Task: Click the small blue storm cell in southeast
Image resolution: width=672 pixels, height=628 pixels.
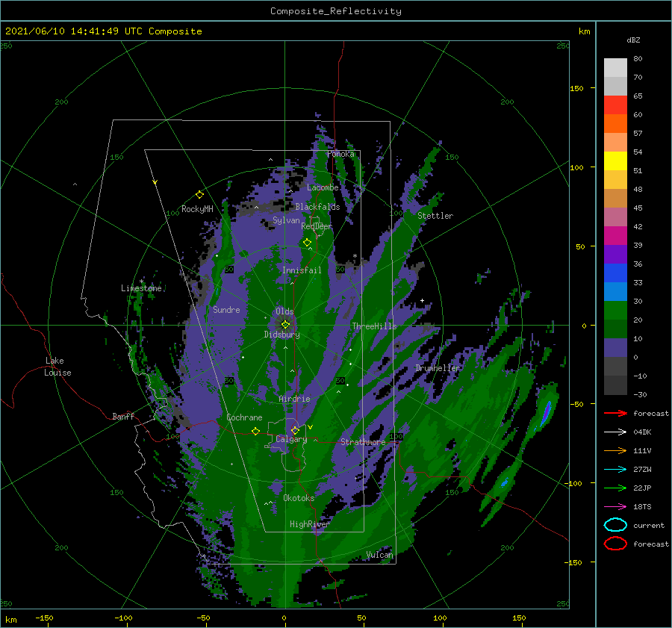Action: coord(505,482)
